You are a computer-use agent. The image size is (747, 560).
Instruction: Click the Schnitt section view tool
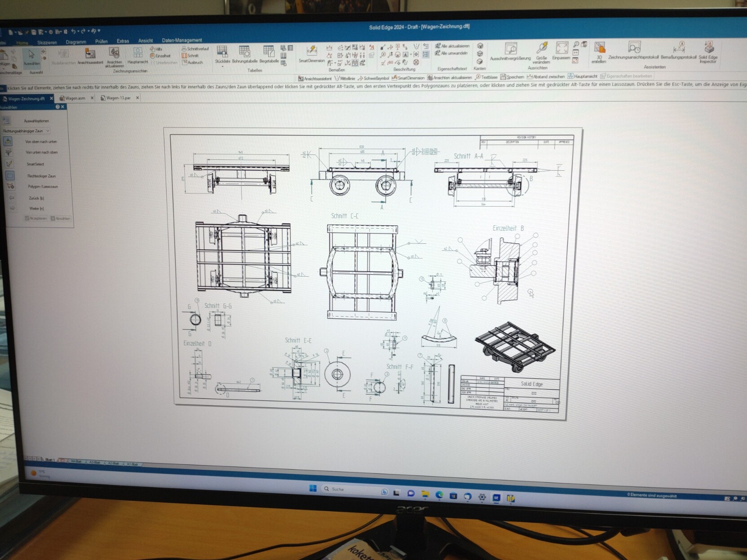coord(190,56)
